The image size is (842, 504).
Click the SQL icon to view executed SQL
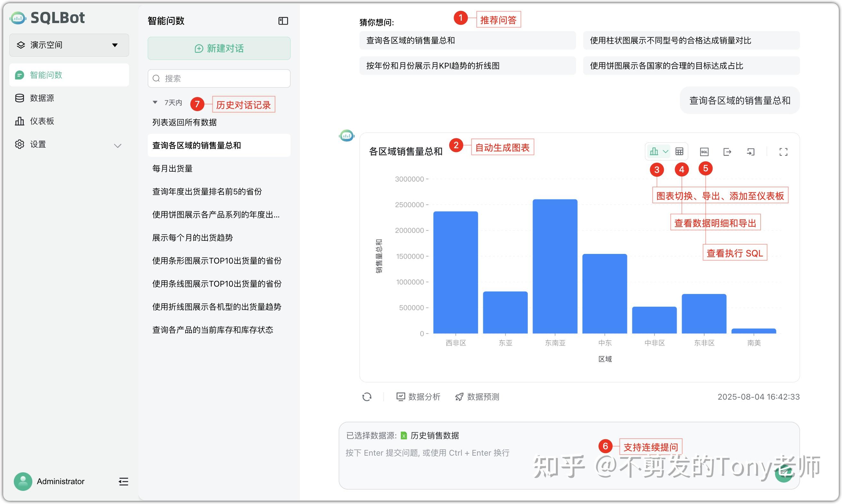pyautogui.click(x=704, y=152)
